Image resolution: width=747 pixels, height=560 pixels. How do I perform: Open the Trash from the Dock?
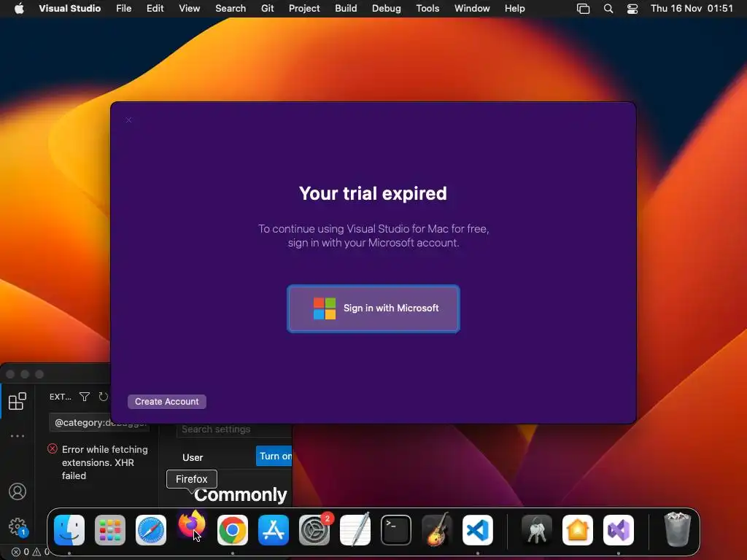(678, 529)
